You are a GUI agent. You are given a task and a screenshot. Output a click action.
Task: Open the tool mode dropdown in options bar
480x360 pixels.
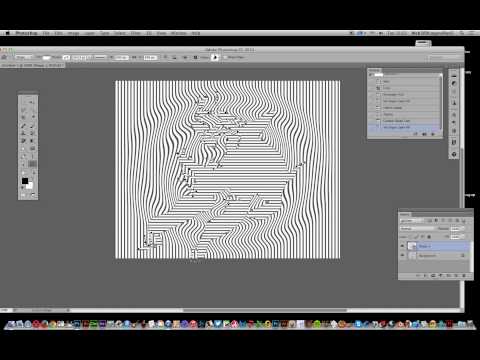[24, 58]
